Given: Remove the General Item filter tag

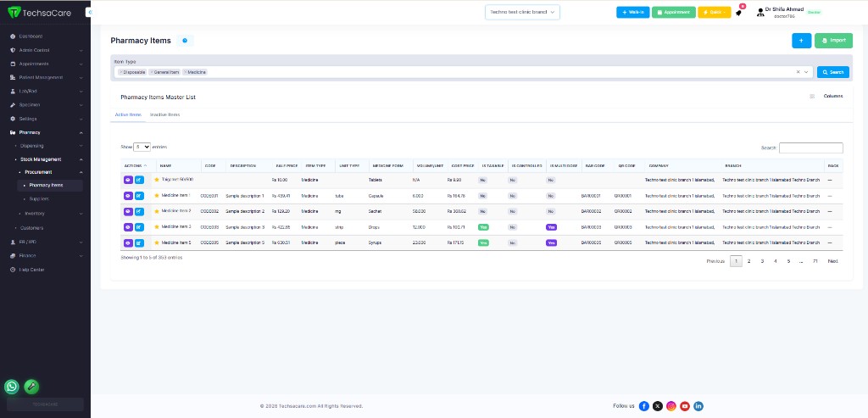Looking at the screenshot, I should 151,72.
